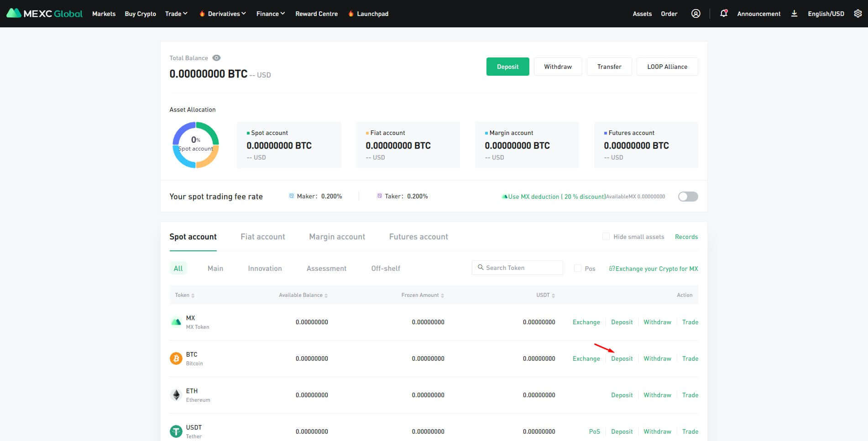Click the MEXC Global logo
The height and width of the screenshot is (441, 868).
tap(44, 14)
